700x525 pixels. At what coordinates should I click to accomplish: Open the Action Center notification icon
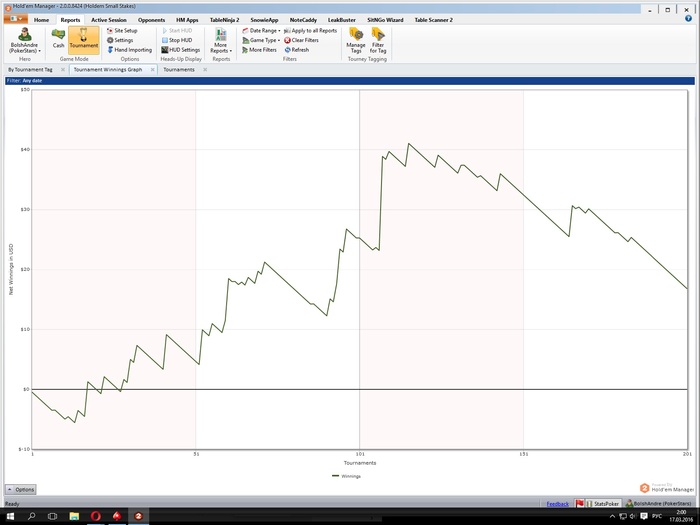[x=643, y=517]
